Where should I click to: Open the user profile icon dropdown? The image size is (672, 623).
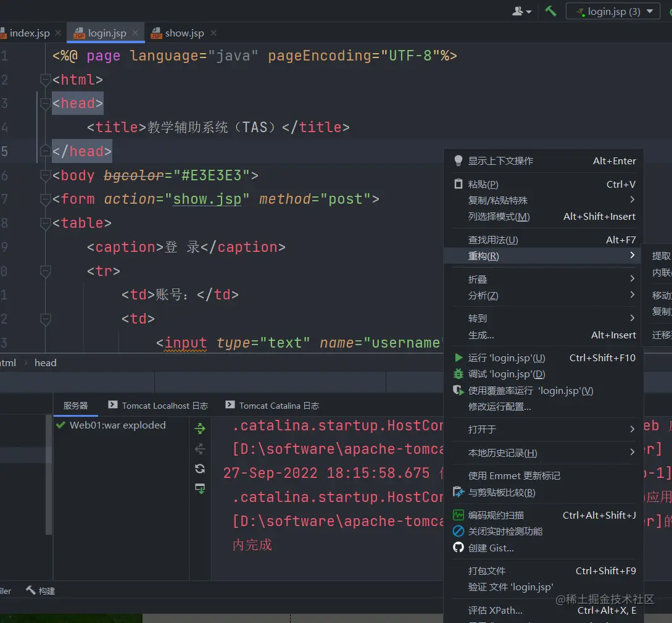[x=521, y=11]
